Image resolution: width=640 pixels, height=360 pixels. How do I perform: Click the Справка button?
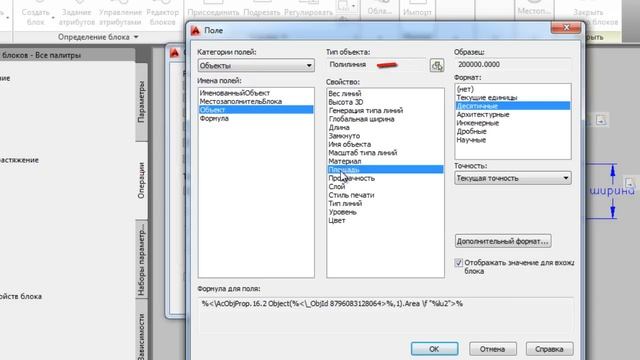pyautogui.click(x=549, y=349)
